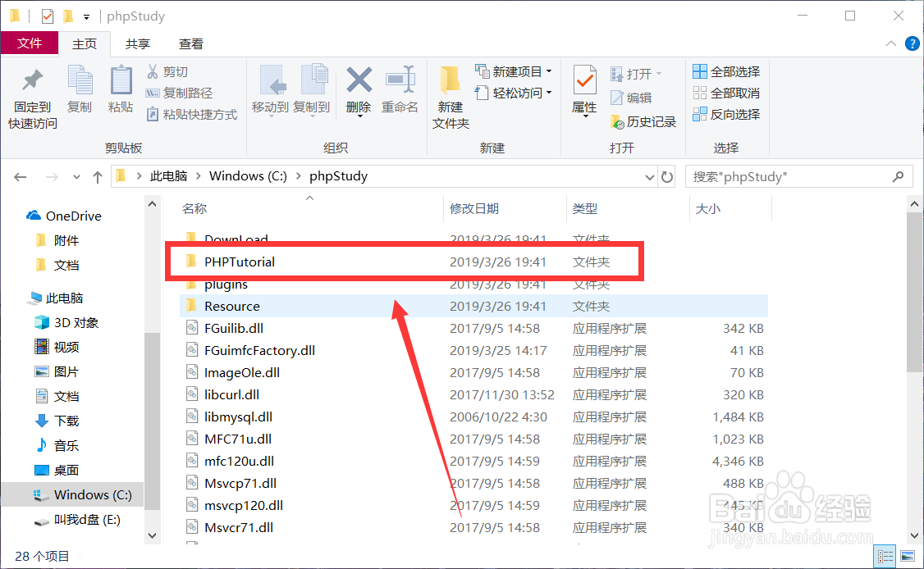Open recent locations dropdown arrow
The image size is (924, 569).
(x=76, y=177)
